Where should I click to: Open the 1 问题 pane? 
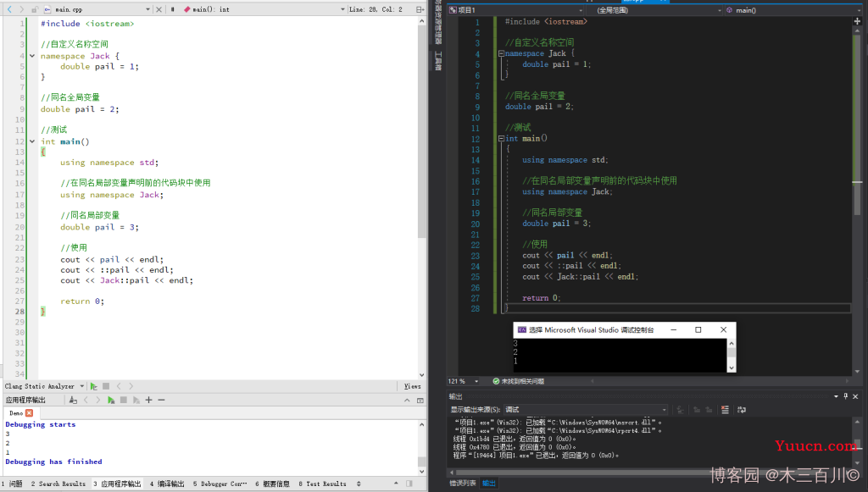point(12,484)
